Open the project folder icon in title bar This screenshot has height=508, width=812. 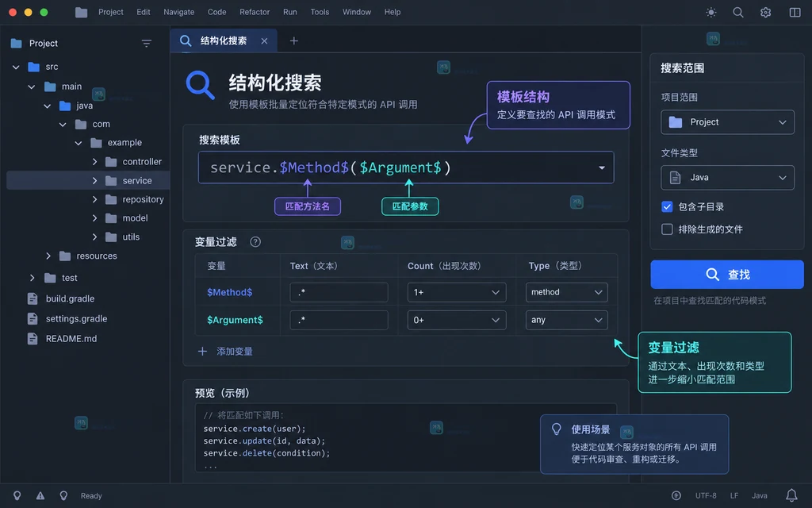[x=82, y=13]
